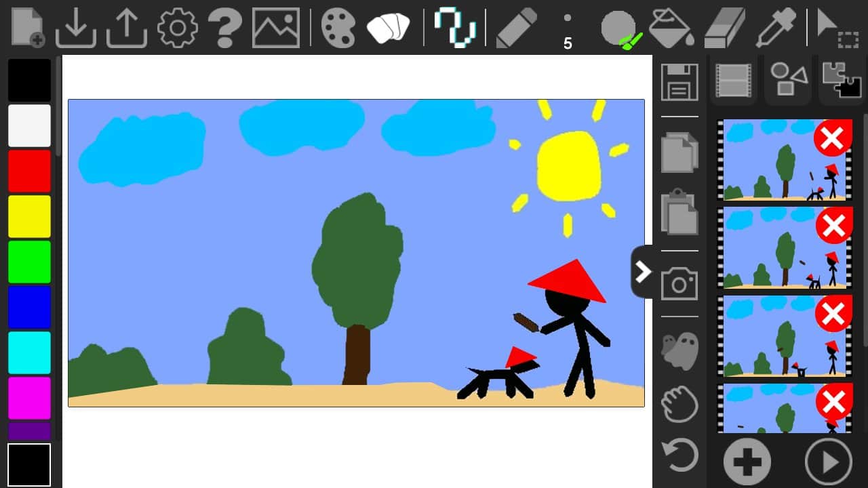Open the color palette editor
The image size is (868, 488).
(338, 28)
